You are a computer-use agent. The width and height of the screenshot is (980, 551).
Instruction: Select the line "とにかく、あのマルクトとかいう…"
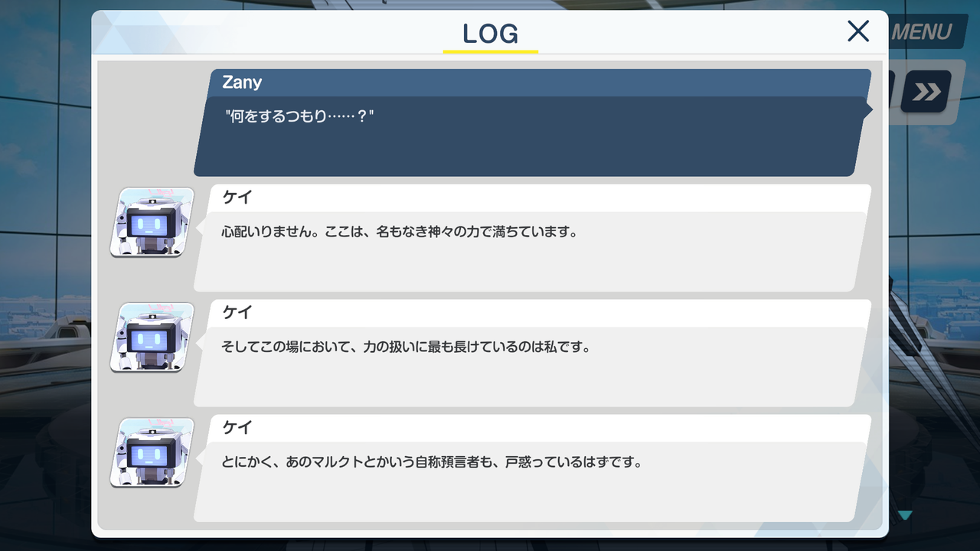(x=431, y=462)
